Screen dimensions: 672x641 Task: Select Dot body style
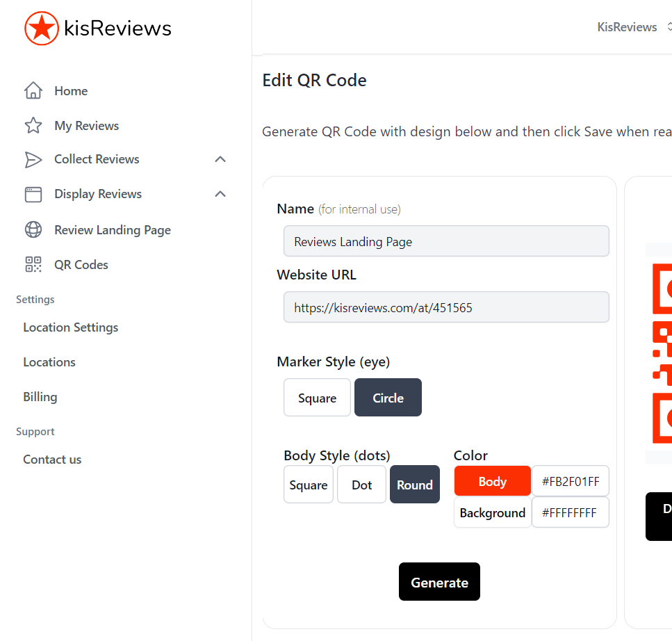tap(362, 485)
